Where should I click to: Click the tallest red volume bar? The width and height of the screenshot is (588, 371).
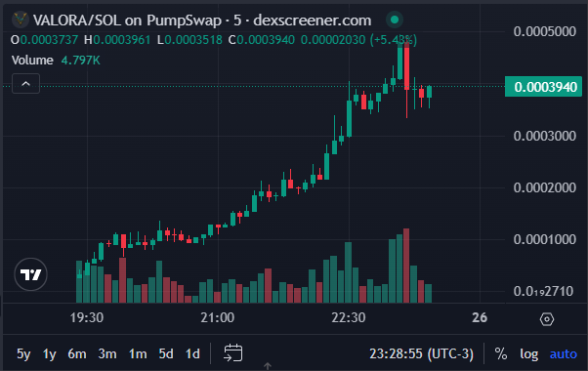point(406,266)
